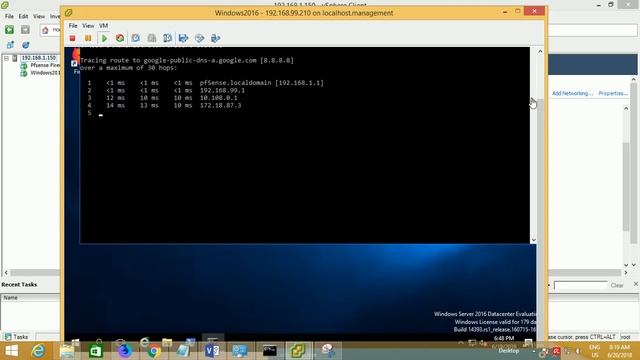Power on the VM with green play icon

[x=104, y=38]
